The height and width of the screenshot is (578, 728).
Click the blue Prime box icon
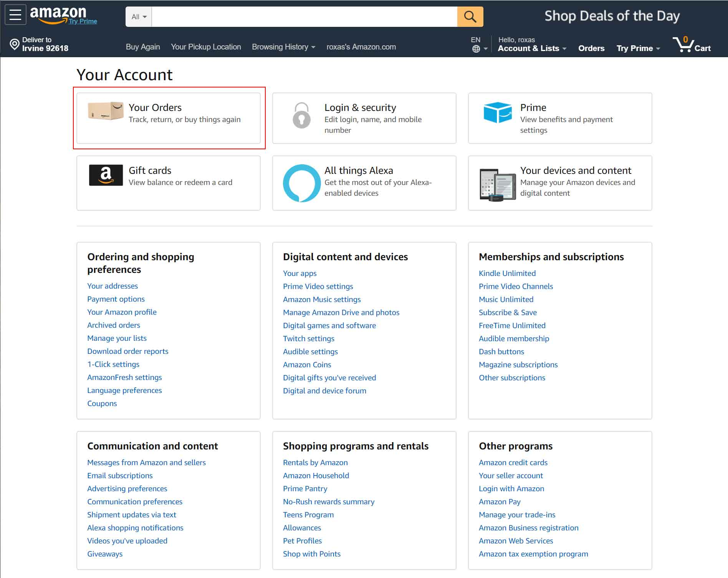coord(498,112)
